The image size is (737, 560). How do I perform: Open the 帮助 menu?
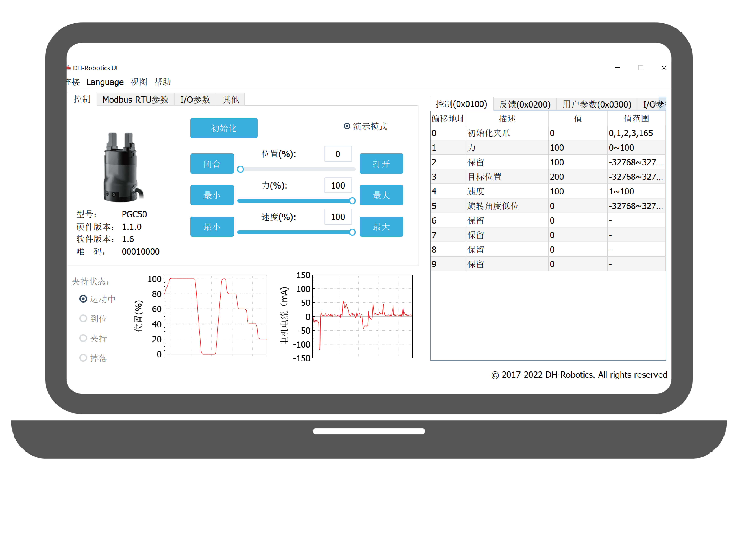pyautogui.click(x=162, y=82)
